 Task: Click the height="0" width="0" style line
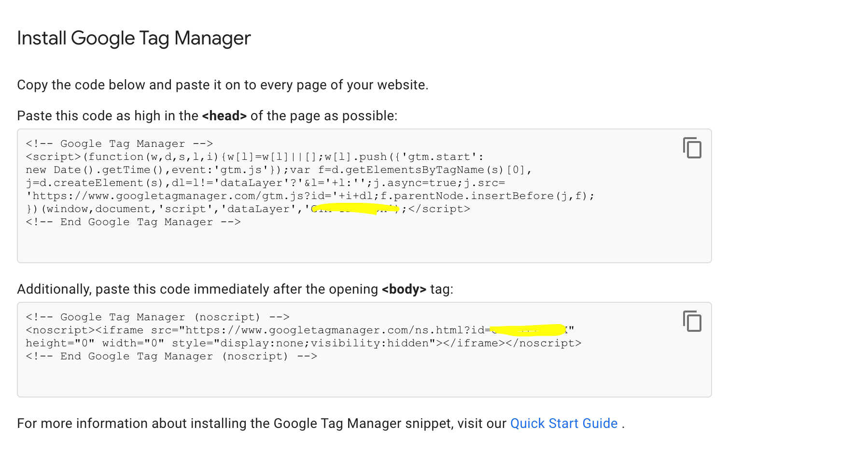303,343
